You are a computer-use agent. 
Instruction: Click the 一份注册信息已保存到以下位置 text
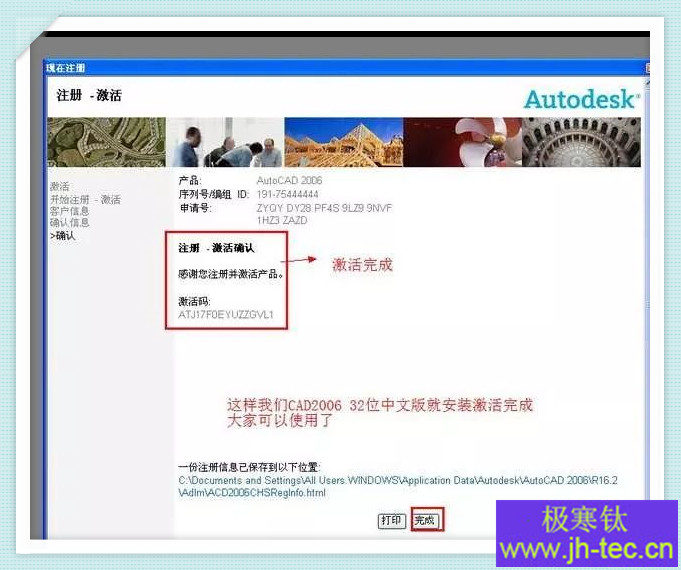[249, 467]
